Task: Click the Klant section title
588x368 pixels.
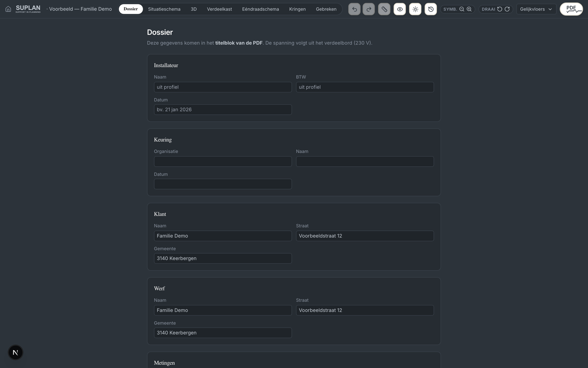Action: [x=160, y=214]
